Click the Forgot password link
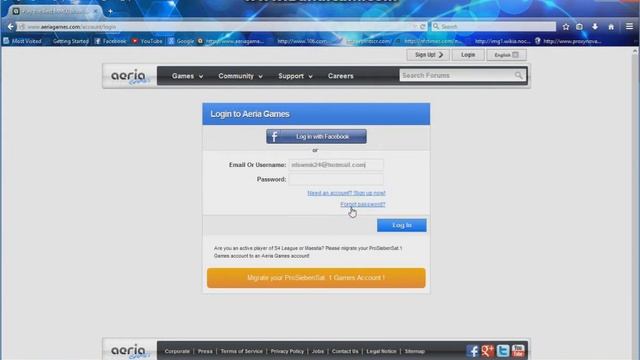The image size is (640, 360). tap(362, 204)
